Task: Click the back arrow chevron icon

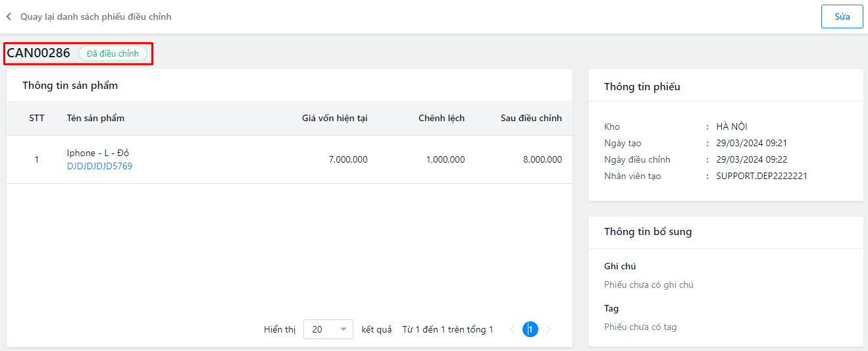Action: pyautogui.click(x=9, y=16)
